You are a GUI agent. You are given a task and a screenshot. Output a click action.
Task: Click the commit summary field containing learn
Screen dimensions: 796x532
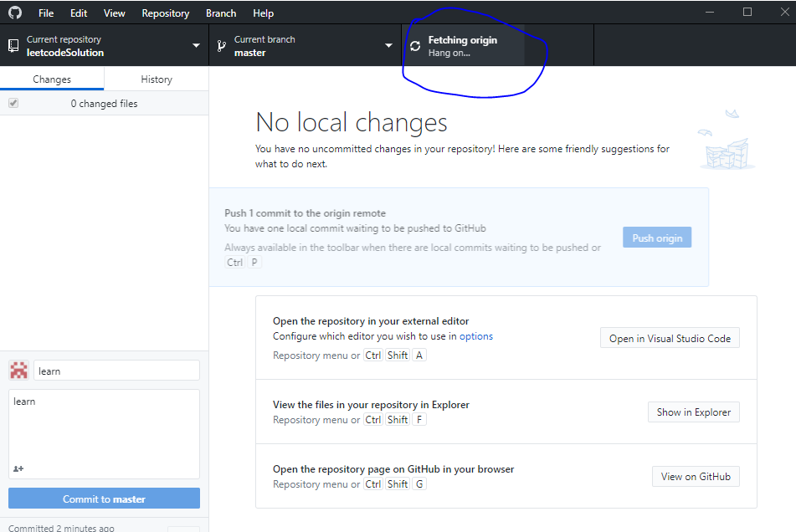tap(116, 371)
